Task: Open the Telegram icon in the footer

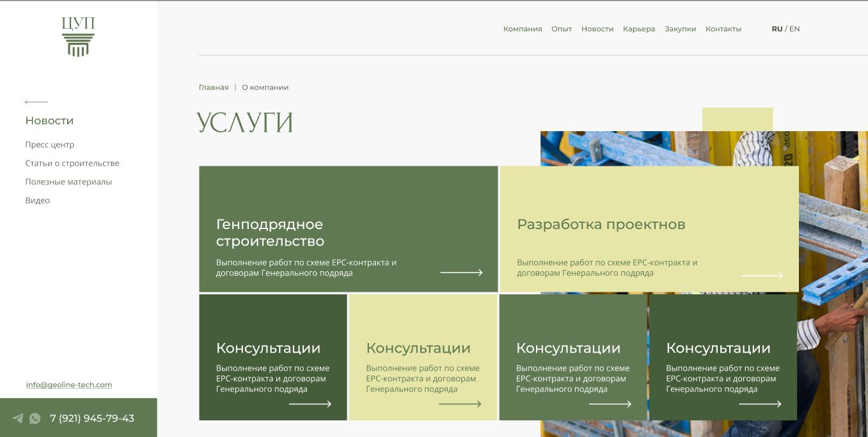Action: 19,418
